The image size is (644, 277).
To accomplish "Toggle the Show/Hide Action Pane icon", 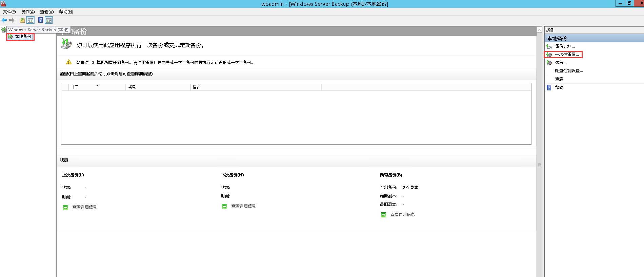I will pos(49,20).
